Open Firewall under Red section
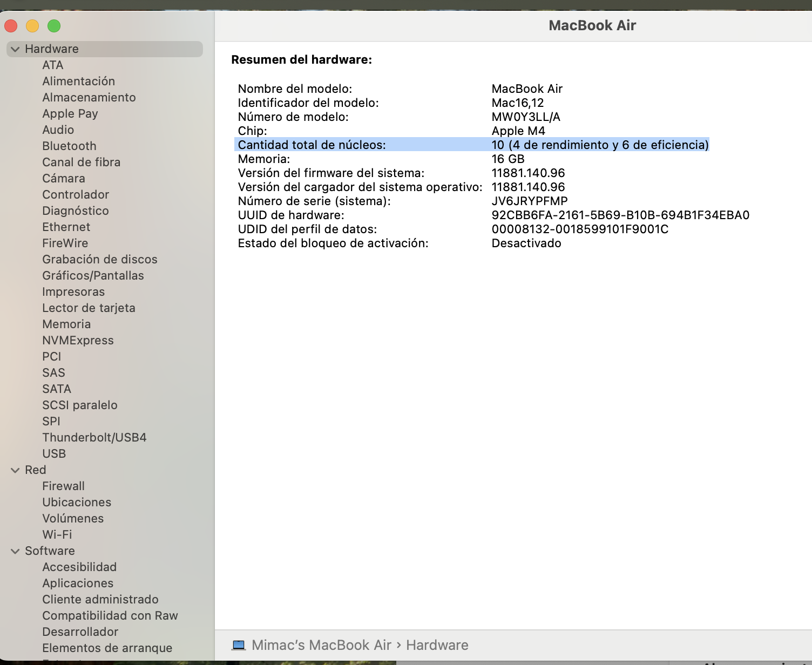The height and width of the screenshot is (665, 812). tap(63, 486)
